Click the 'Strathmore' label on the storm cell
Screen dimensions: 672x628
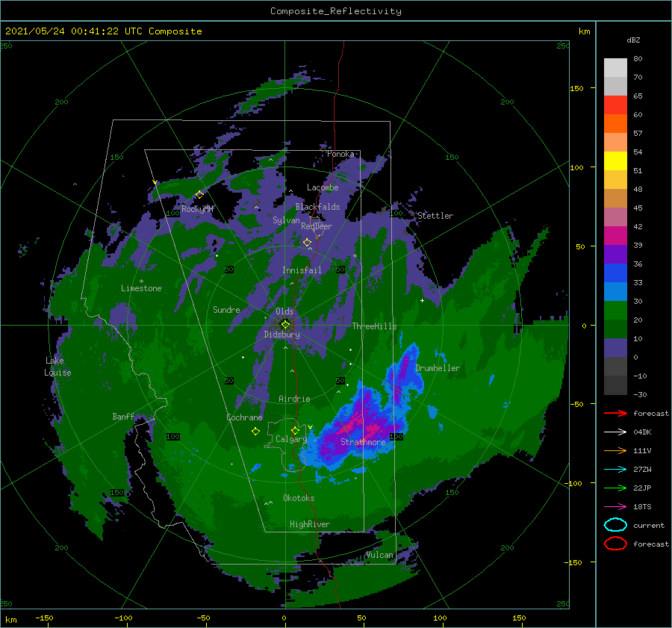coord(363,442)
